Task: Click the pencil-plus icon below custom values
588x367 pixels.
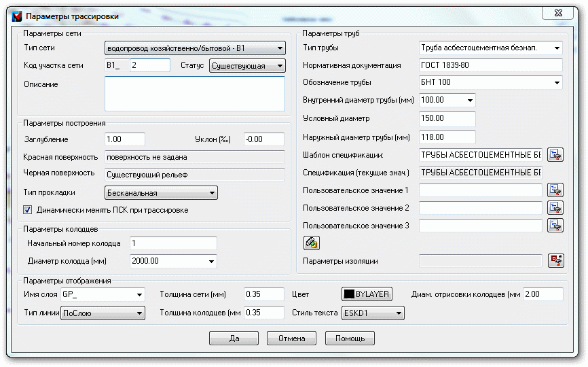Action: (x=311, y=243)
